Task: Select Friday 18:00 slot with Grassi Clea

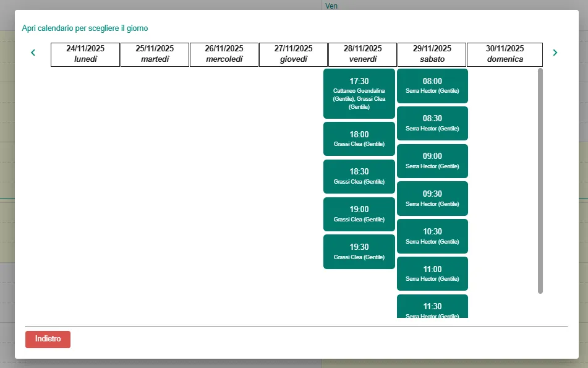Action: [x=359, y=139]
